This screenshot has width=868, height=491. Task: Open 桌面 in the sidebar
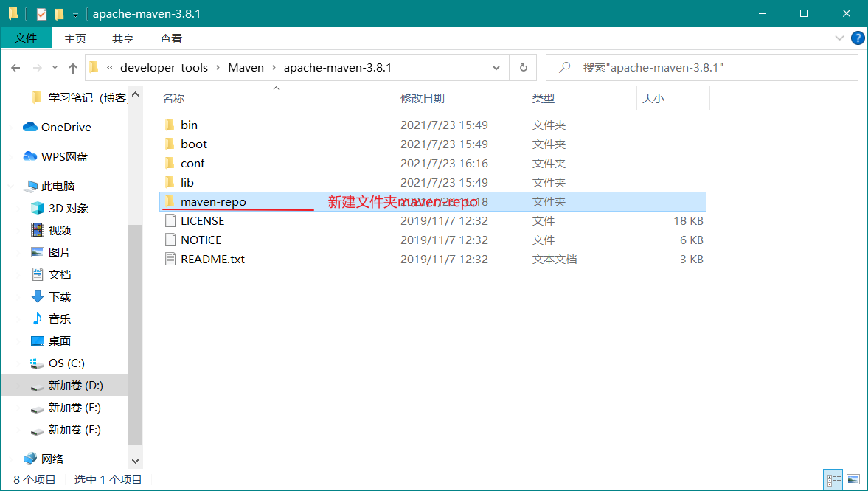pos(59,341)
